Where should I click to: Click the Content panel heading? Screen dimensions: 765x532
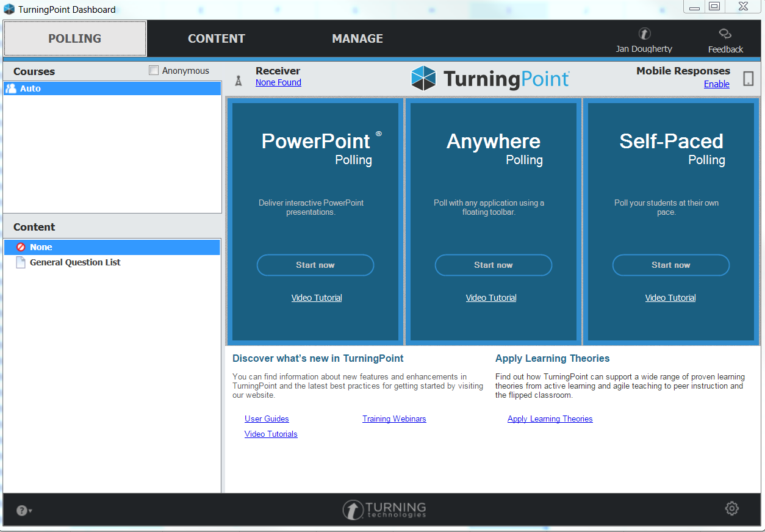(x=34, y=227)
